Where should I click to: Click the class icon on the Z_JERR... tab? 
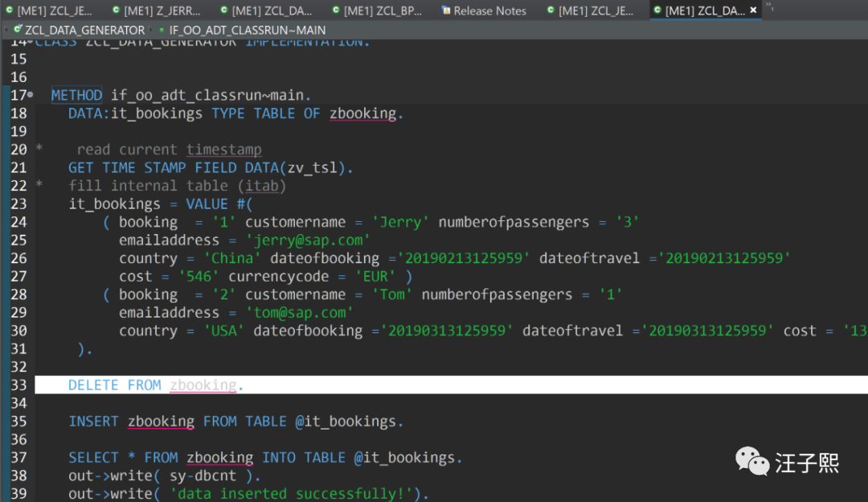pos(116,10)
